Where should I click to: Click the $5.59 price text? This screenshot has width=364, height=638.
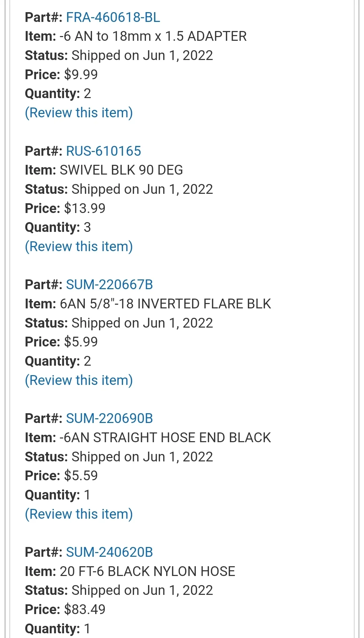(81, 476)
